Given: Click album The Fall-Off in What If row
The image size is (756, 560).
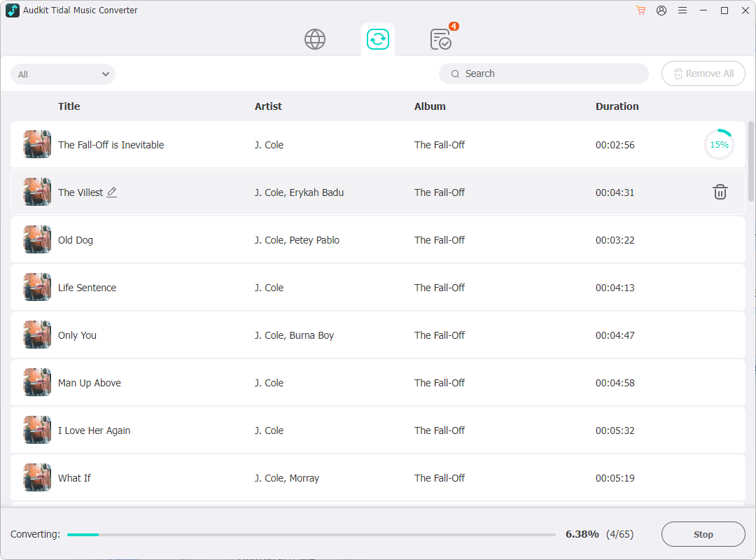Looking at the screenshot, I should click(x=439, y=478).
